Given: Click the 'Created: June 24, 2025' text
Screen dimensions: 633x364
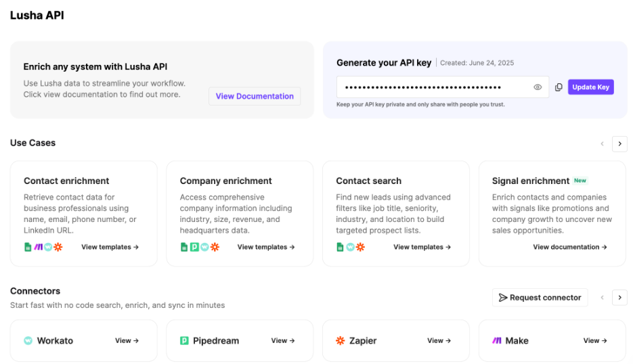Looking at the screenshot, I should click(x=477, y=63).
